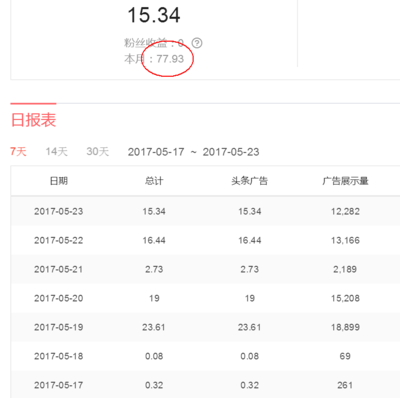Select the 2017-05-23 table row

coord(205,211)
